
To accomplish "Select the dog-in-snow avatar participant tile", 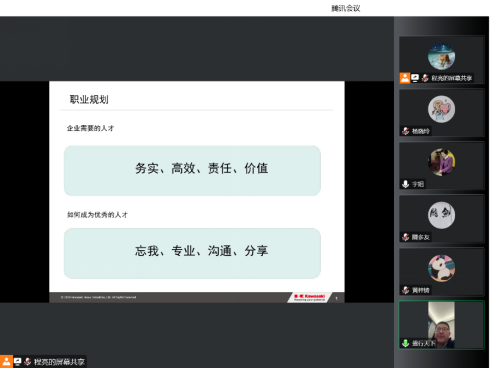I will 442,60.
